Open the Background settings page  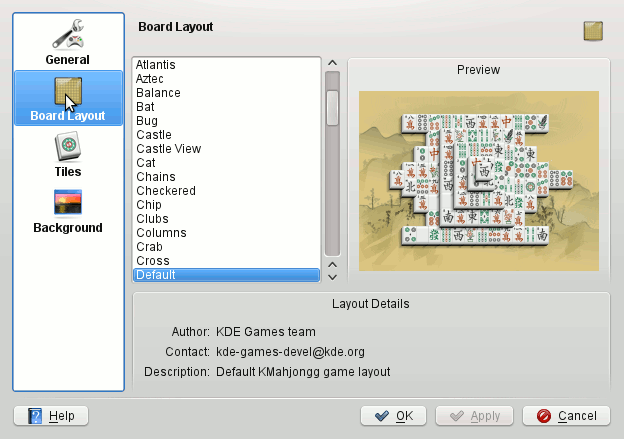pyautogui.click(x=68, y=210)
